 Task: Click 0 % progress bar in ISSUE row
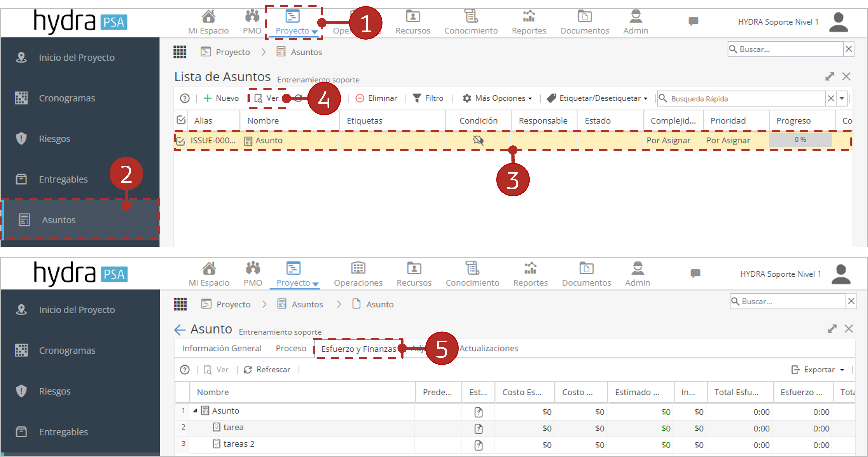click(x=800, y=140)
